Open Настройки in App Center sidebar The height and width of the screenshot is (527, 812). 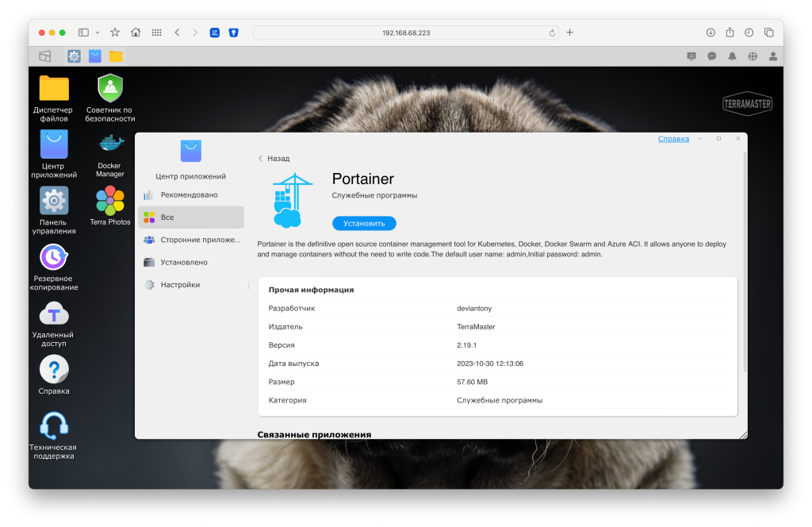(190, 284)
